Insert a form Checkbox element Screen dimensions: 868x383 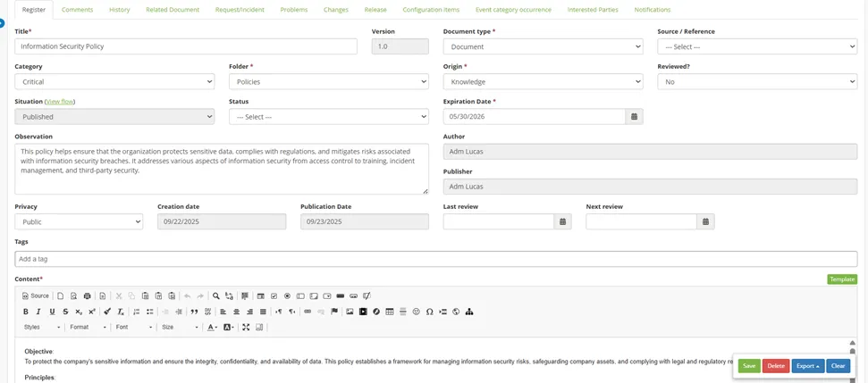tap(274, 296)
